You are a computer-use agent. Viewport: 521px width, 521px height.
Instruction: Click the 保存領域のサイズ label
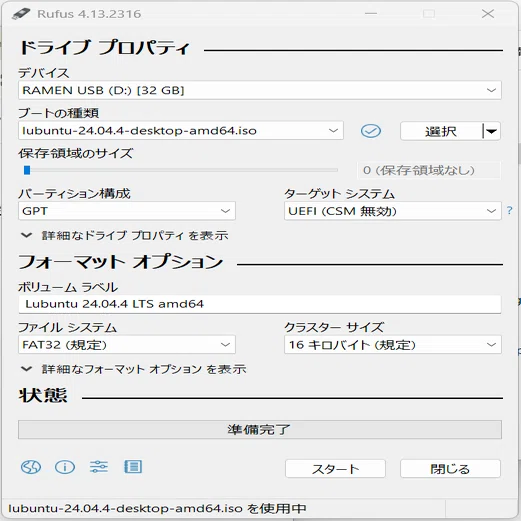pos(76,153)
